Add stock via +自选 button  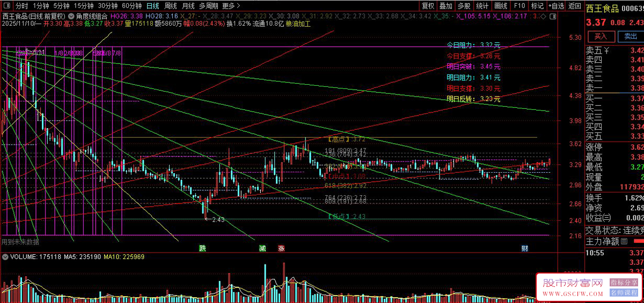(x=556, y=6)
